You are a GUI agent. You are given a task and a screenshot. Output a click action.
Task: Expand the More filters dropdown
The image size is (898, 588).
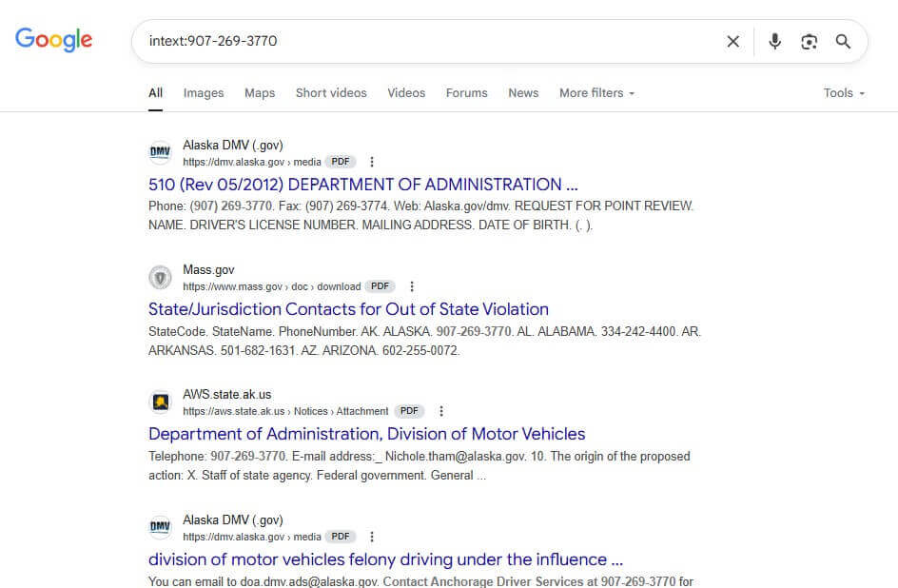pos(596,92)
